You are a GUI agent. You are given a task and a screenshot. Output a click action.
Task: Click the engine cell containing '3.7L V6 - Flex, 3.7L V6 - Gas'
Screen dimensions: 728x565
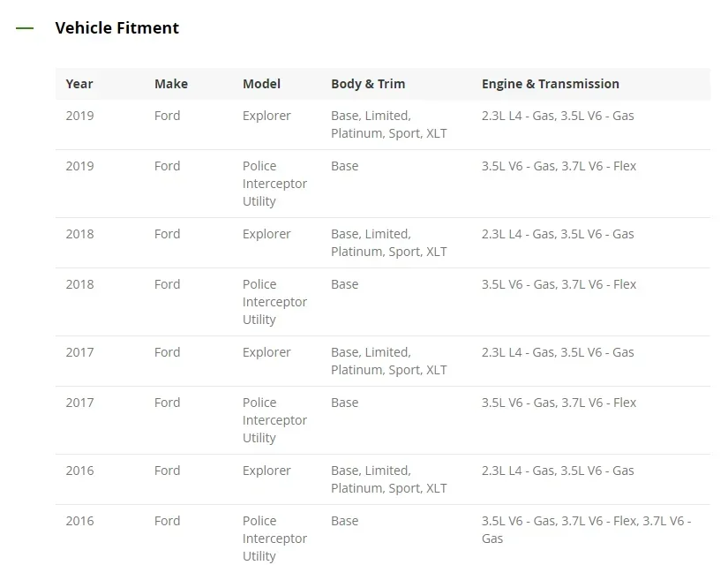pos(586,530)
